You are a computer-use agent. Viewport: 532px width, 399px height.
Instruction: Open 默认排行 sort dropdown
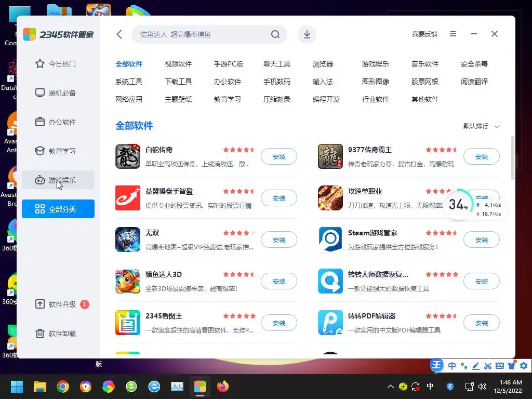[482, 126]
